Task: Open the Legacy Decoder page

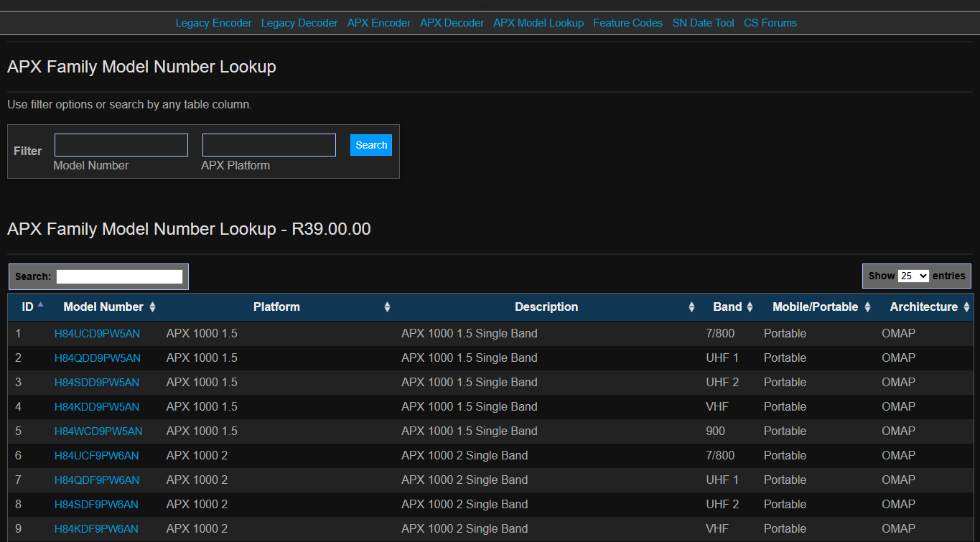Action: click(299, 23)
